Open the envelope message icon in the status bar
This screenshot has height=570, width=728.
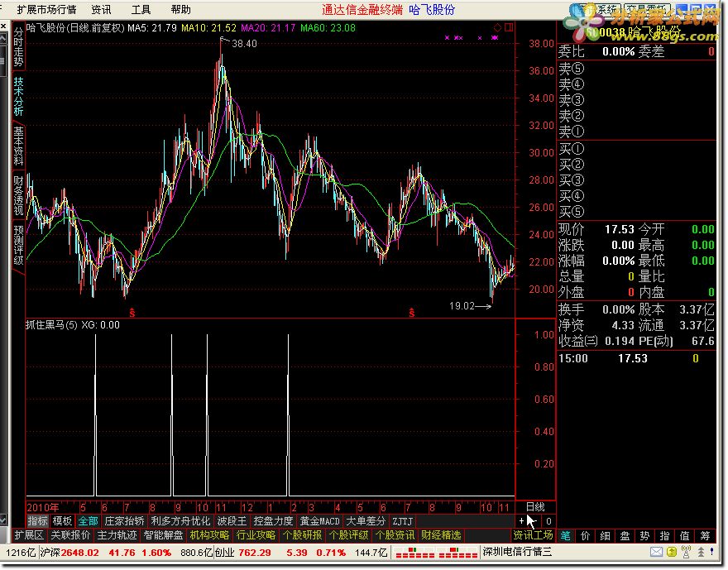[x=657, y=552]
